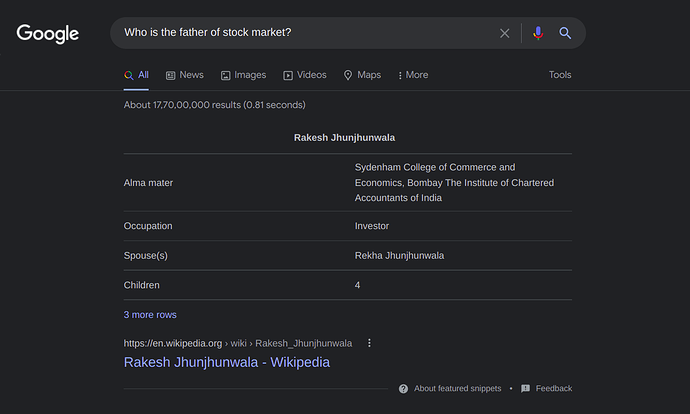Open About featured snippets
Screen dimensions: 690x414
pos(450,388)
